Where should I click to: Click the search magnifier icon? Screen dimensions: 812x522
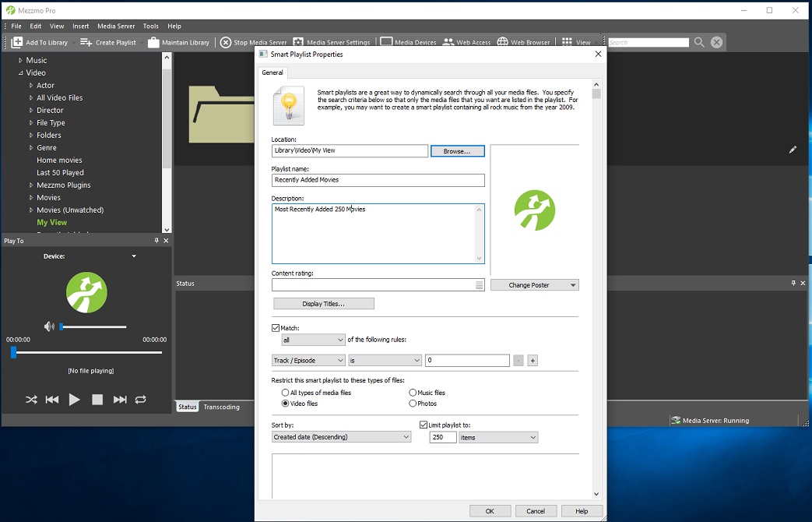699,43
